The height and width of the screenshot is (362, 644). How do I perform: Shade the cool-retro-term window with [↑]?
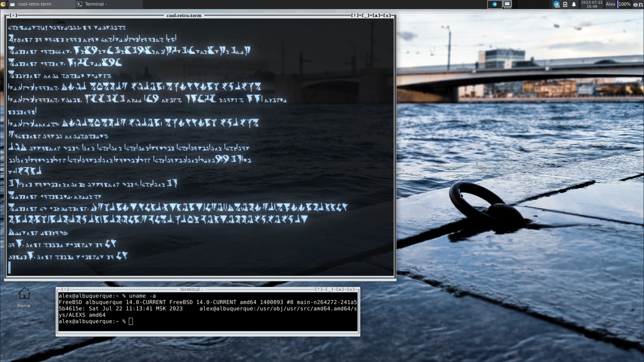tap(355, 15)
